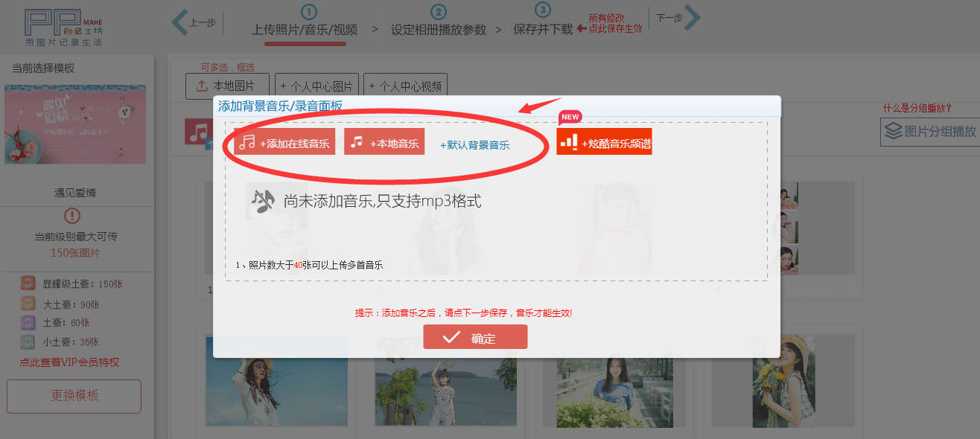The height and width of the screenshot is (439, 980).
Task: Click the layers icon on 图片分组播放
Action: click(x=893, y=132)
